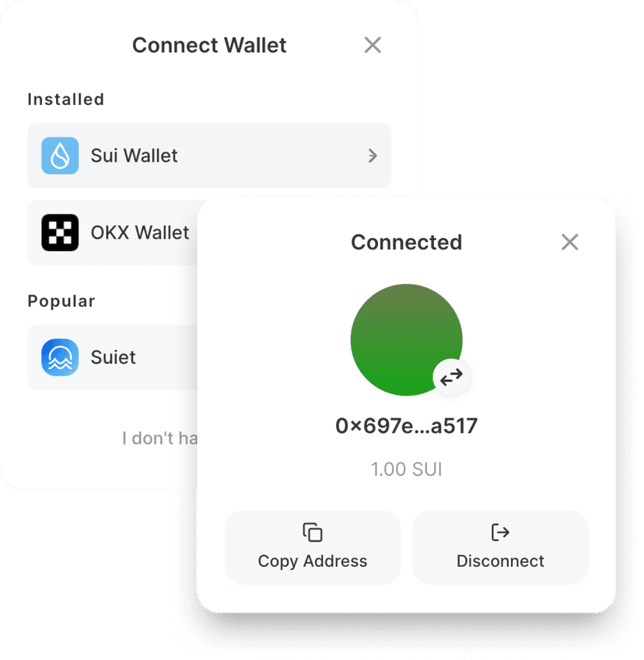Image resolution: width=644 pixels, height=660 pixels.
Task: Click the 1.00 SUI balance text
Action: coord(407,469)
